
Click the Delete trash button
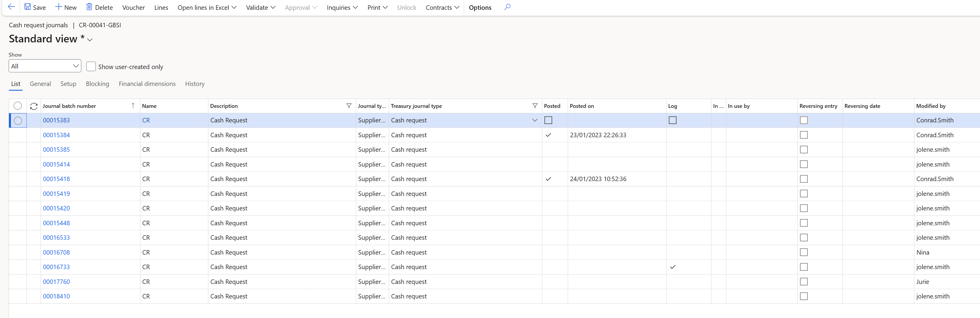[x=99, y=7]
